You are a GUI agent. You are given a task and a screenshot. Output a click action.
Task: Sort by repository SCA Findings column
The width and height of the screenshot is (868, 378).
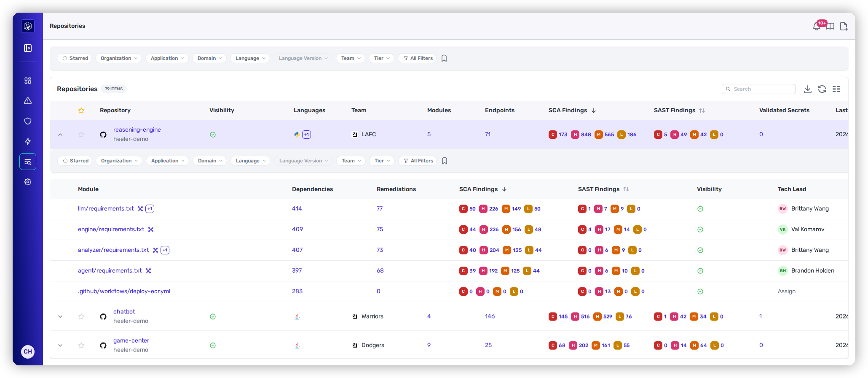572,110
